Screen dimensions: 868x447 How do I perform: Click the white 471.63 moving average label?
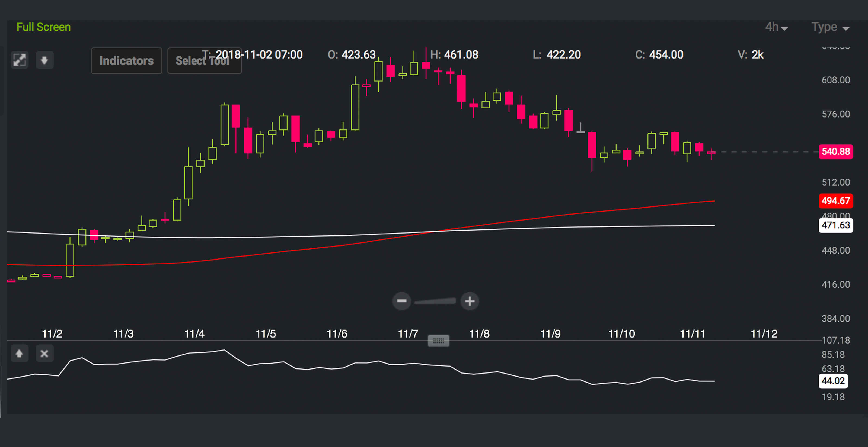pyautogui.click(x=836, y=225)
